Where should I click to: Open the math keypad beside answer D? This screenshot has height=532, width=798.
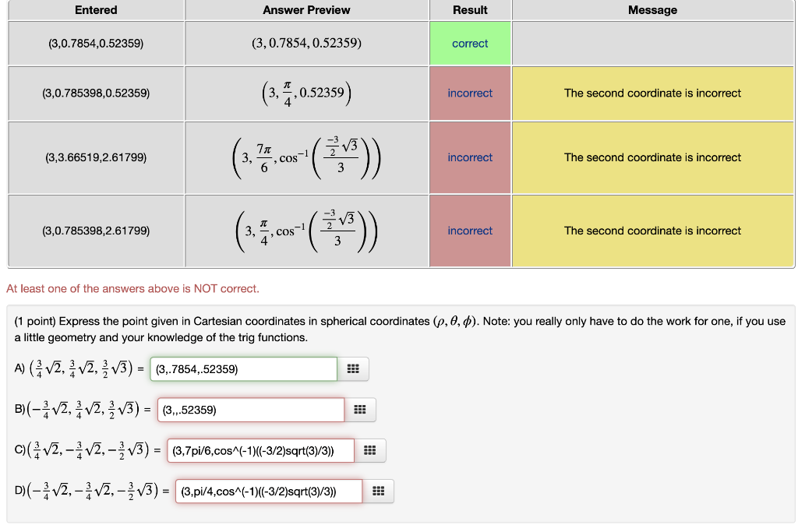[380, 491]
